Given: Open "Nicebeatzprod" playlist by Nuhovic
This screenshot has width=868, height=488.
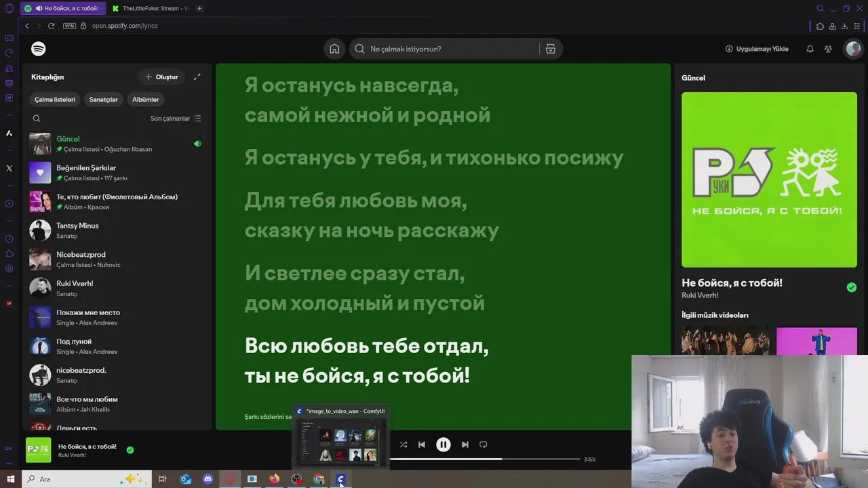Looking at the screenshot, I should coord(116,260).
